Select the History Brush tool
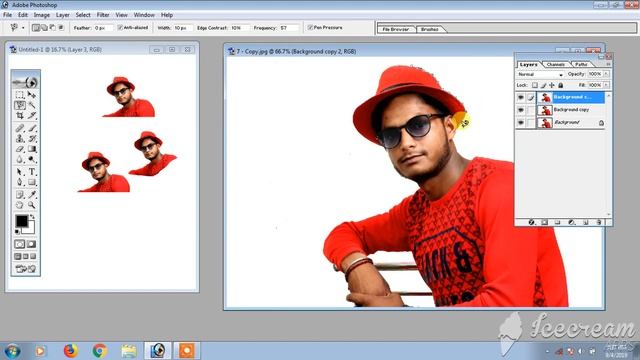The image size is (640, 360). [31, 139]
